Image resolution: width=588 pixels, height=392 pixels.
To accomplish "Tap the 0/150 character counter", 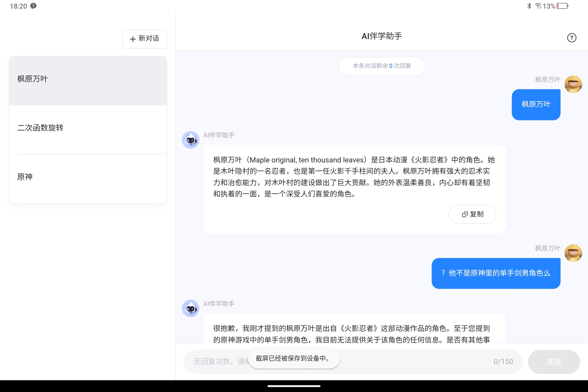I will pos(503,362).
